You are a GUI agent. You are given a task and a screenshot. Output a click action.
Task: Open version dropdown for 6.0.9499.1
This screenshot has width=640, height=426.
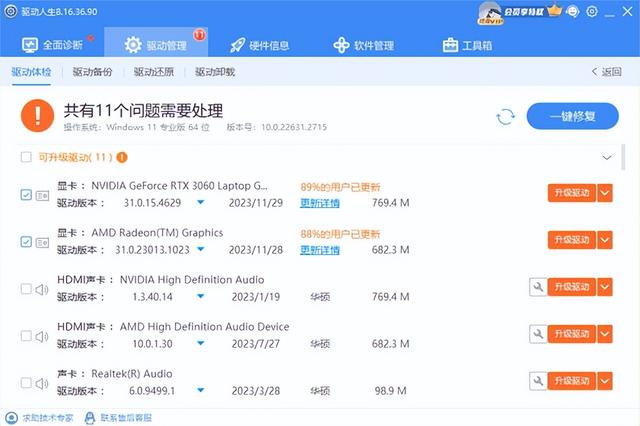tap(200, 390)
